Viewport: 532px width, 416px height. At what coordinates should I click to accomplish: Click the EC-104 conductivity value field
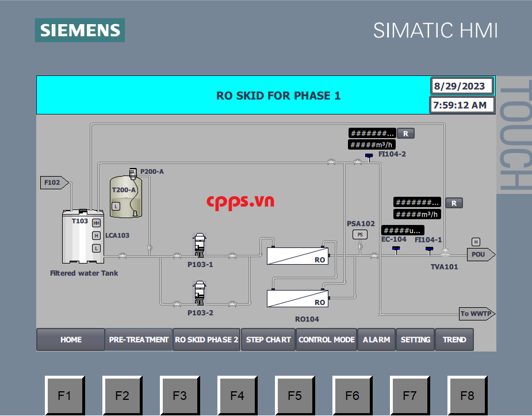tap(402, 230)
